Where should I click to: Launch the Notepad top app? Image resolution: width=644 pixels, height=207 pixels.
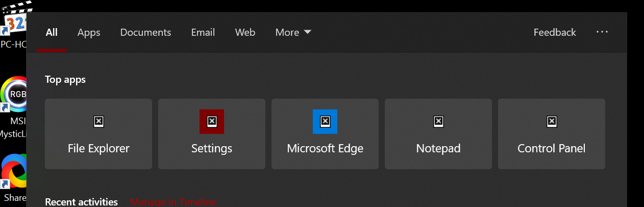438,134
